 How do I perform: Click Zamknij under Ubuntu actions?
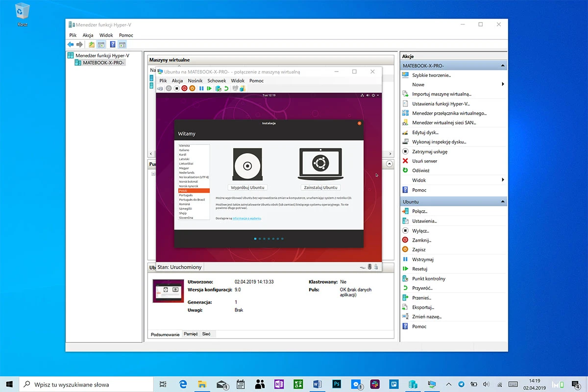tap(421, 240)
